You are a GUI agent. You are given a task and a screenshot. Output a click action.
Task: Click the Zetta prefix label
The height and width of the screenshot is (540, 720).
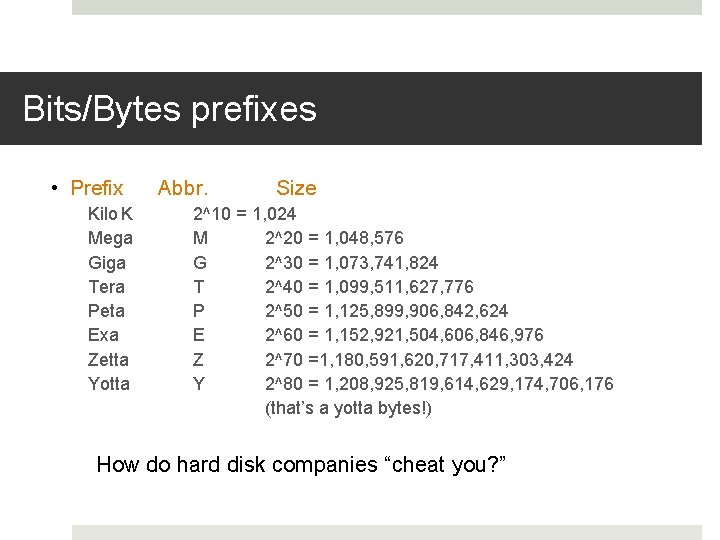pyautogui.click(x=108, y=359)
